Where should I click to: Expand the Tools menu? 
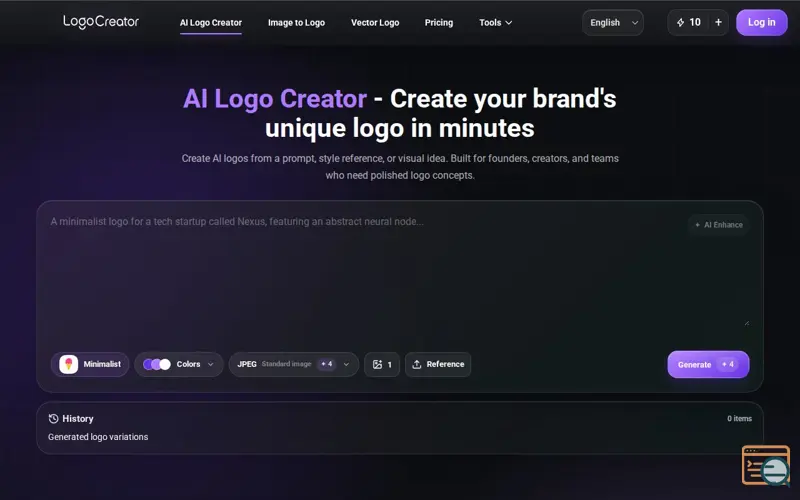point(495,23)
